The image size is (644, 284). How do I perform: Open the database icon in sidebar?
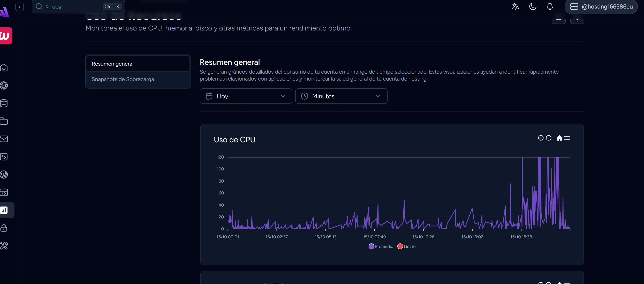click(x=4, y=103)
